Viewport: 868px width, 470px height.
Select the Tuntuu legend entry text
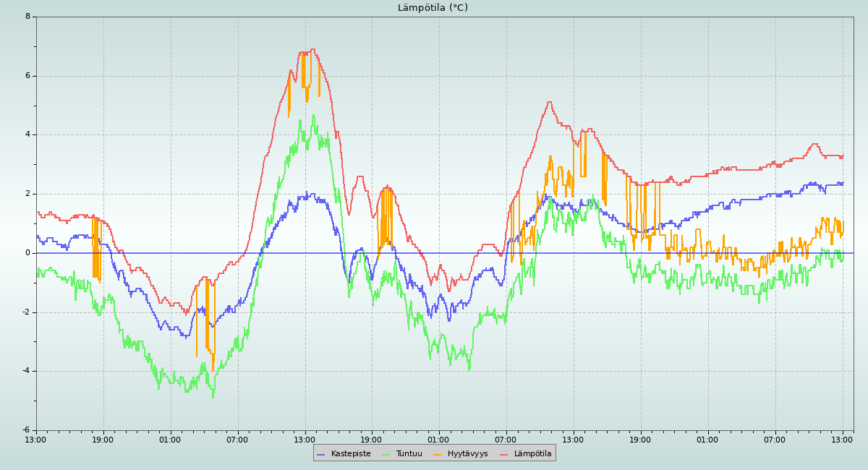409,454
